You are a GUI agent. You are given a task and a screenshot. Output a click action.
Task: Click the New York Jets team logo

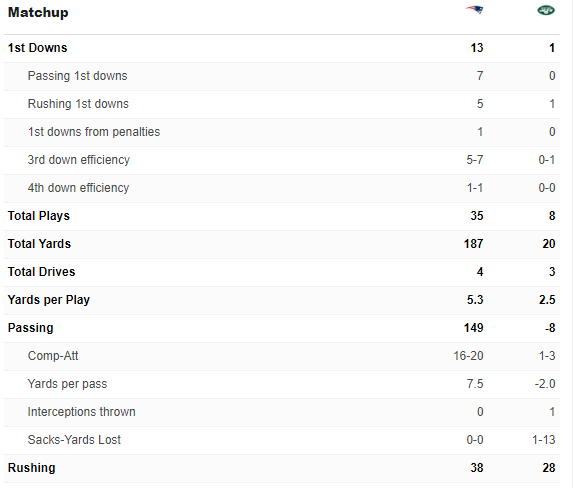click(546, 10)
